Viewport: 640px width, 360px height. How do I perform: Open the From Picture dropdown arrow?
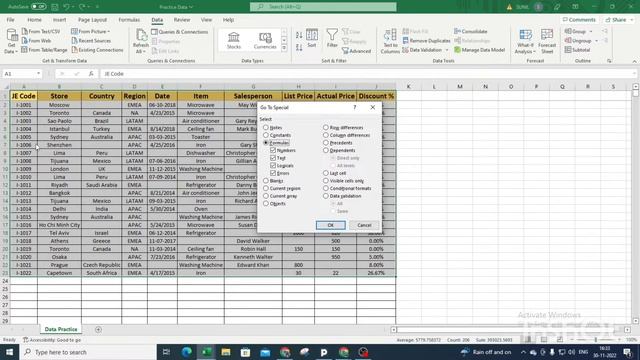click(x=109, y=31)
